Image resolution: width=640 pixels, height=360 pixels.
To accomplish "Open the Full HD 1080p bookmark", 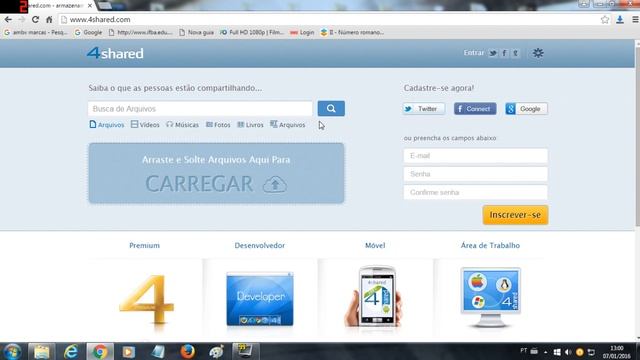I will (x=252, y=32).
